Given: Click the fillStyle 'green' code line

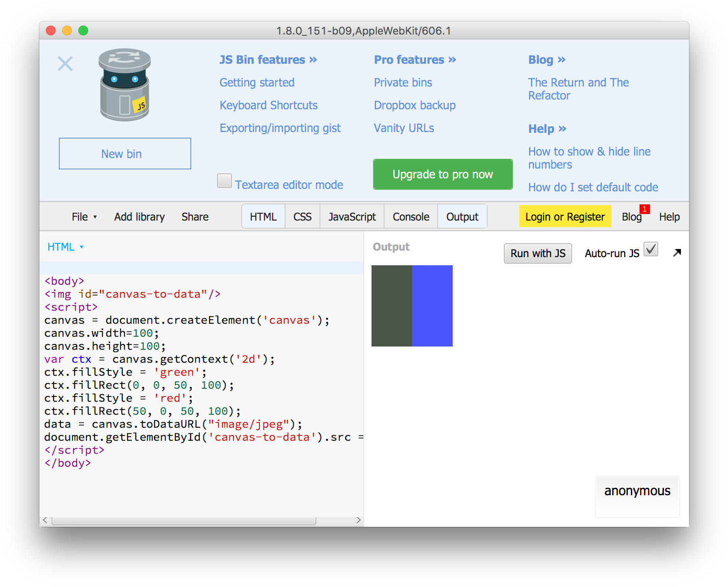Looking at the screenshot, I should coord(125,372).
